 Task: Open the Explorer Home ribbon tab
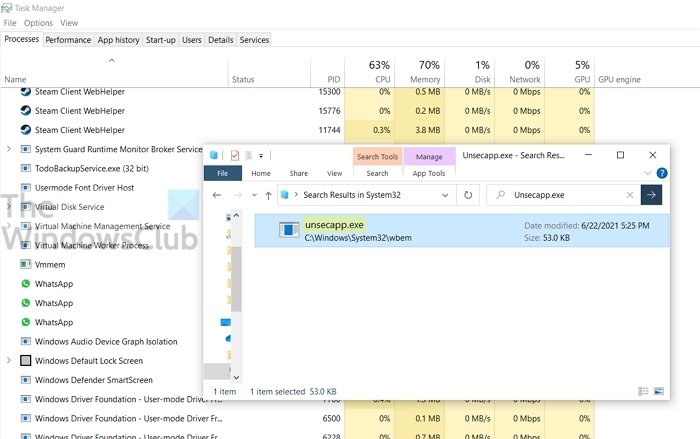tap(261, 173)
